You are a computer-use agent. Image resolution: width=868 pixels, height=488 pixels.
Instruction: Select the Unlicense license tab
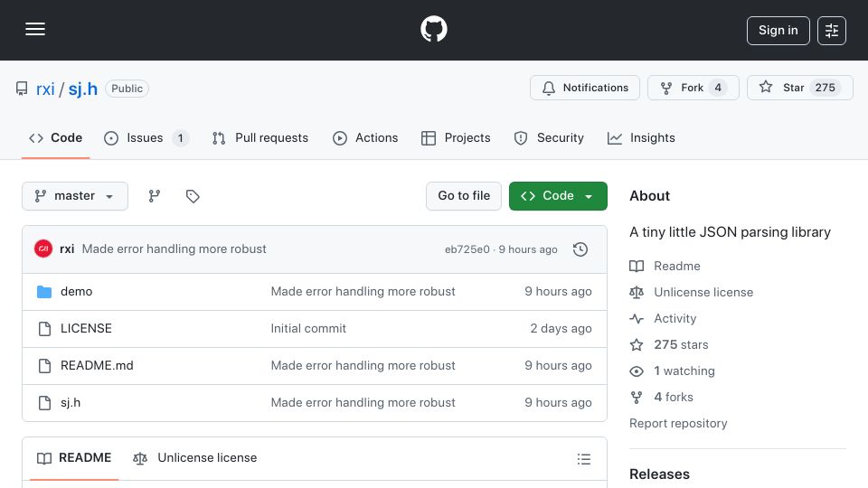tap(195, 458)
